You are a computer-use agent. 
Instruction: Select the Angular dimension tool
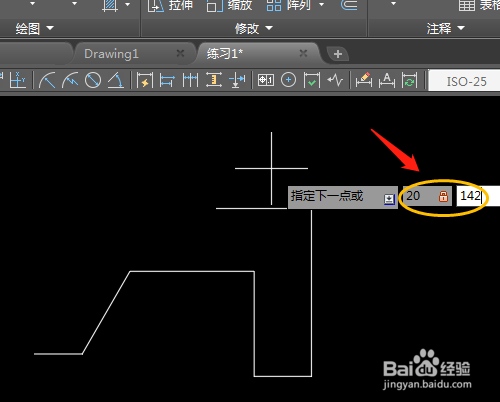(x=116, y=80)
